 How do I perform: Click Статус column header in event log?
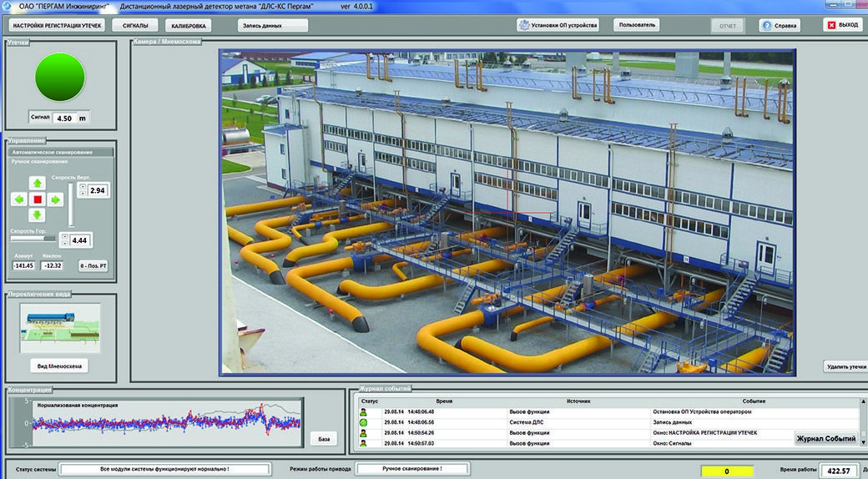pyautogui.click(x=369, y=401)
